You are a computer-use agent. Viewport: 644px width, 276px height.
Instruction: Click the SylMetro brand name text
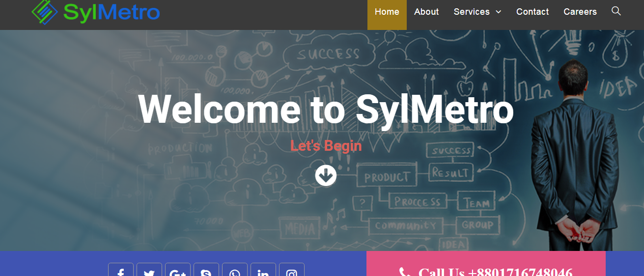tap(112, 12)
